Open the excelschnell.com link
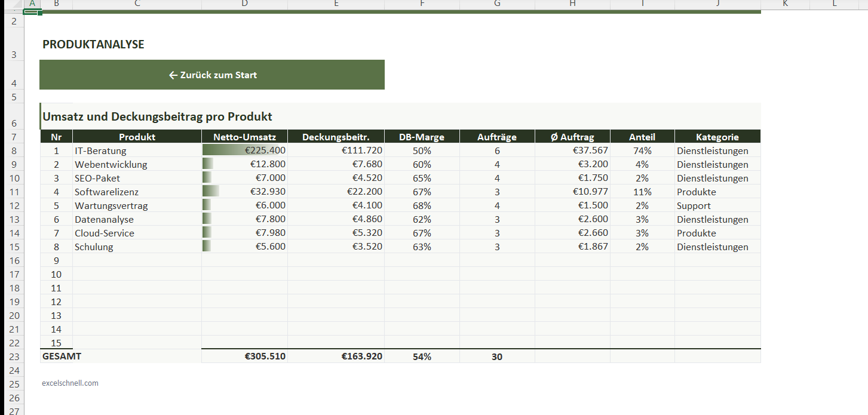Image resolution: width=868 pixels, height=415 pixels. click(70, 383)
